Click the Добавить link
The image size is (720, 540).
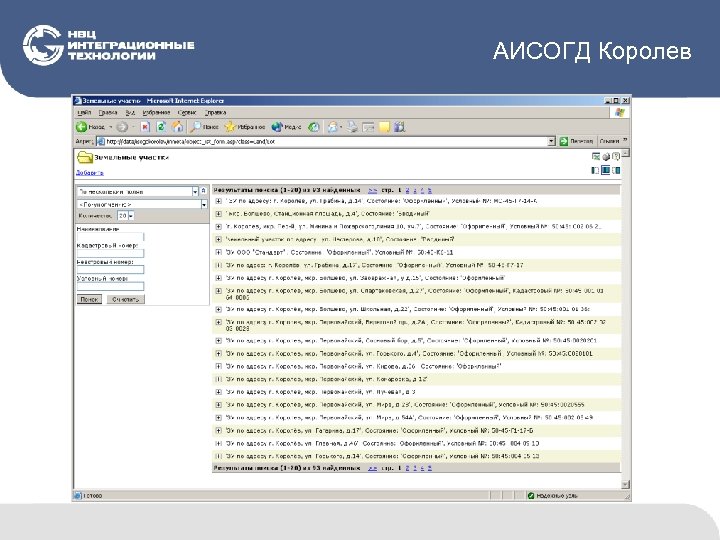pos(90,173)
